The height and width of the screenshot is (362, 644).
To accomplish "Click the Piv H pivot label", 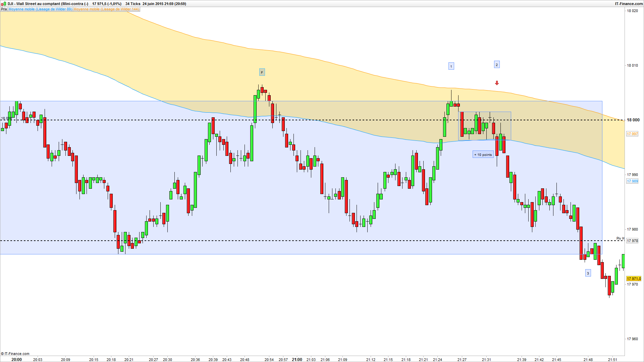I will (x=620, y=239).
